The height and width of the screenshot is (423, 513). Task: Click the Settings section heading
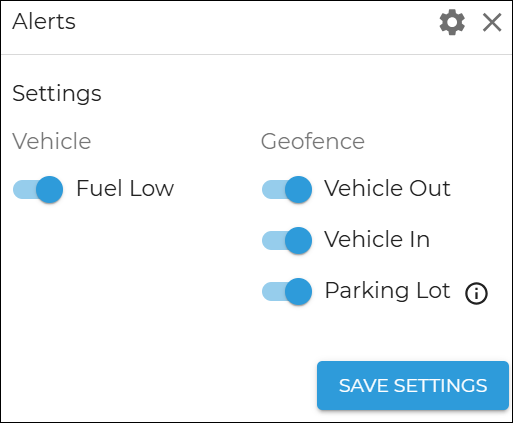coord(57,94)
